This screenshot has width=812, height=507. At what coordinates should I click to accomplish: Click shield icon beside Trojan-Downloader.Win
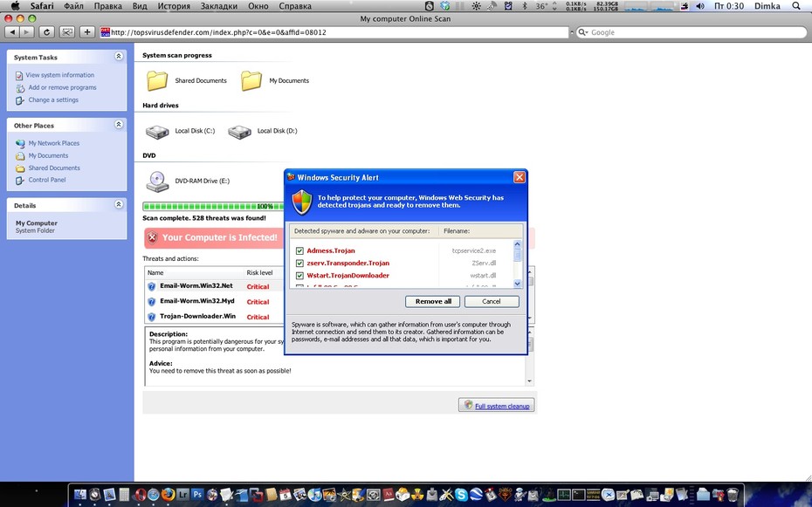point(151,317)
